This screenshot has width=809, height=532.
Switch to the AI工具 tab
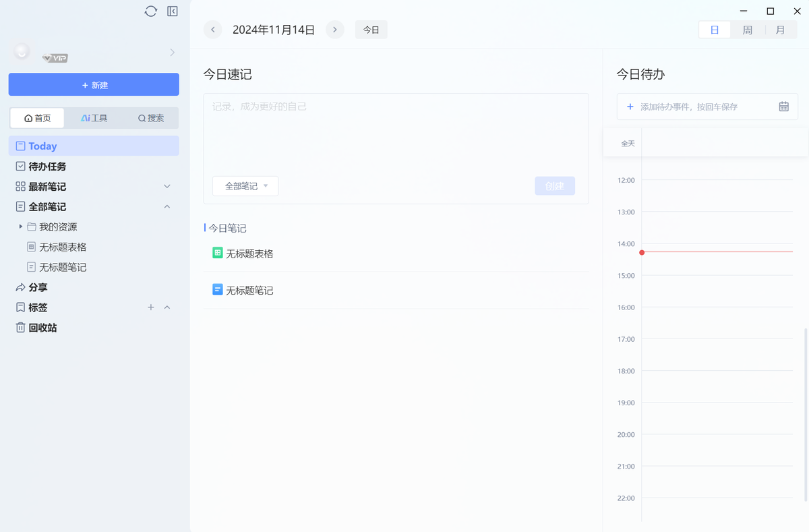click(x=94, y=117)
